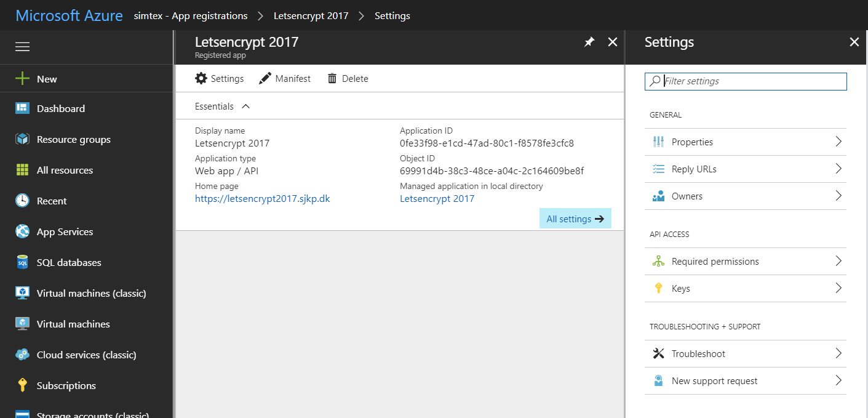Expand the Reply URLs row chevron
This screenshot has height=418, width=868.
click(838, 169)
